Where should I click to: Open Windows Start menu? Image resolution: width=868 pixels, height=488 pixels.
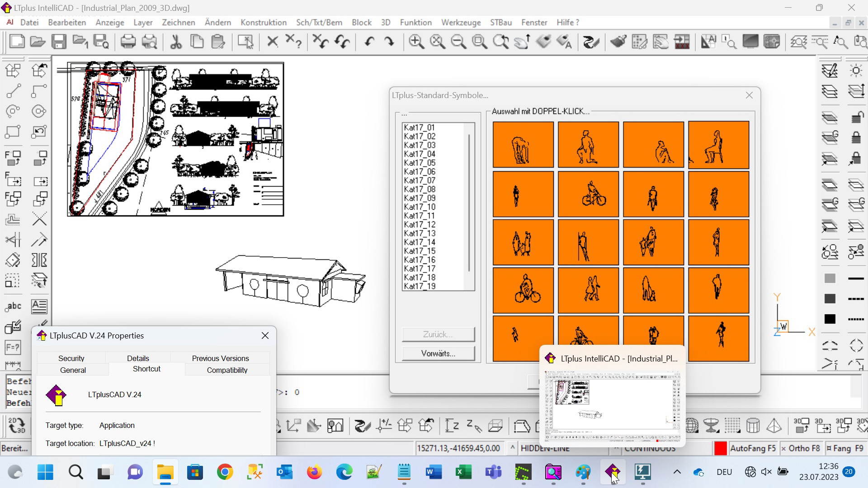click(x=45, y=472)
